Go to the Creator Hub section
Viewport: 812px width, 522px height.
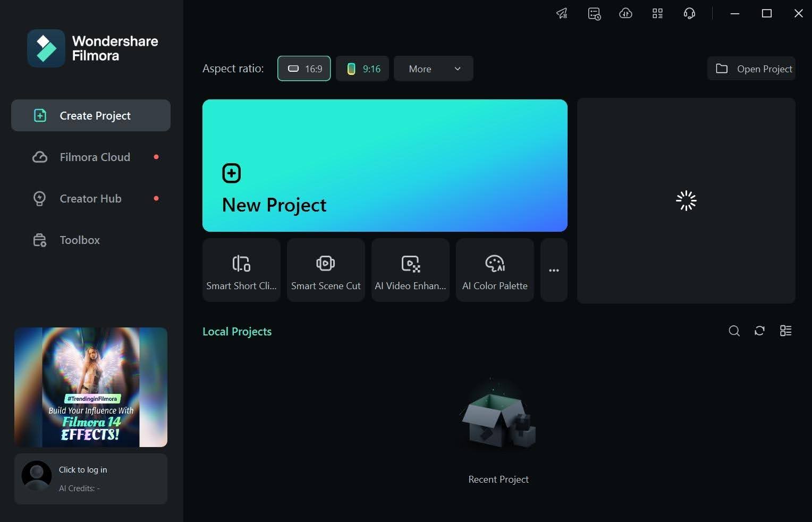[90, 198]
